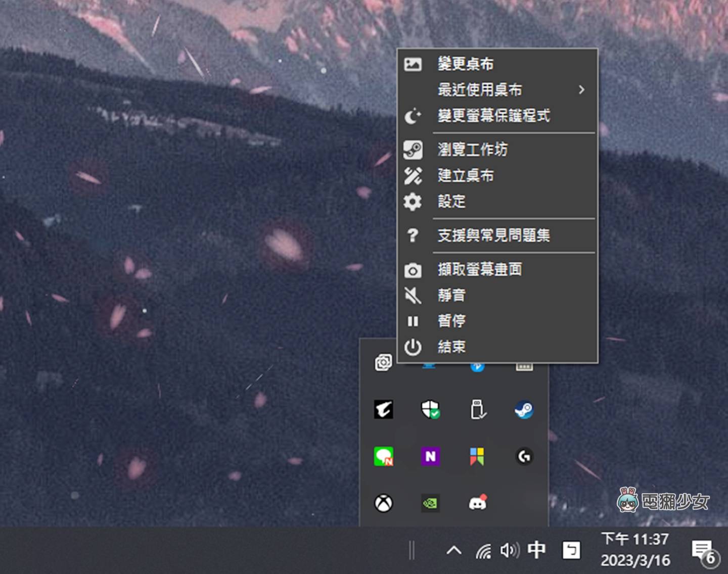Click the Safely Remove Hardware USB icon
Image resolution: width=728 pixels, height=574 pixels.
(478, 410)
